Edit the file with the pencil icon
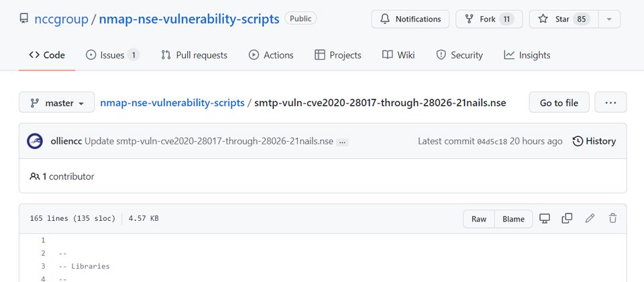644x282 pixels. pyautogui.click(x=590, y=218)
